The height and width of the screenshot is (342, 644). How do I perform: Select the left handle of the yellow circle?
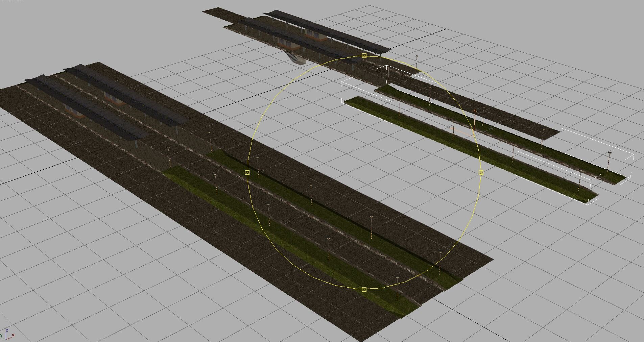(247, 173)
